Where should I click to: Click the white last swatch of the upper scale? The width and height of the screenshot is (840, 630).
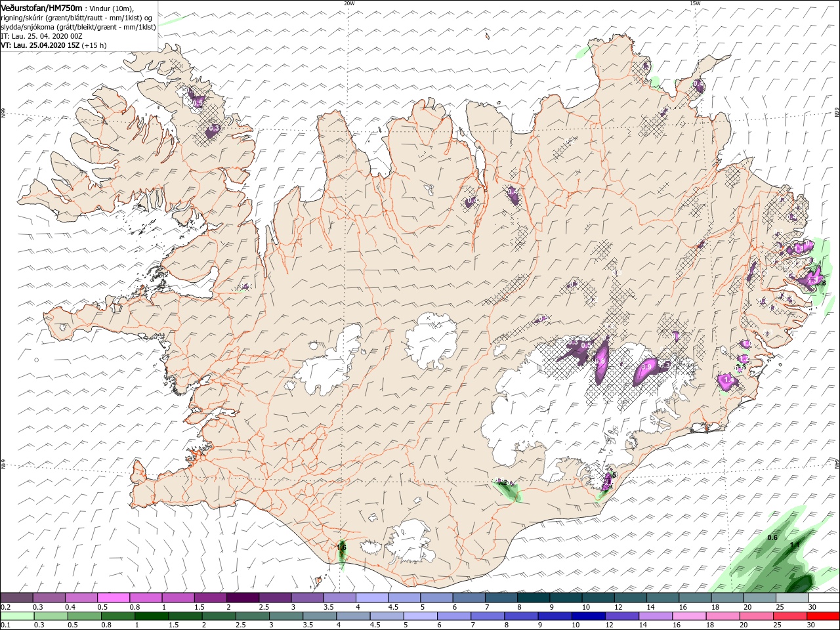pos(823,598)
